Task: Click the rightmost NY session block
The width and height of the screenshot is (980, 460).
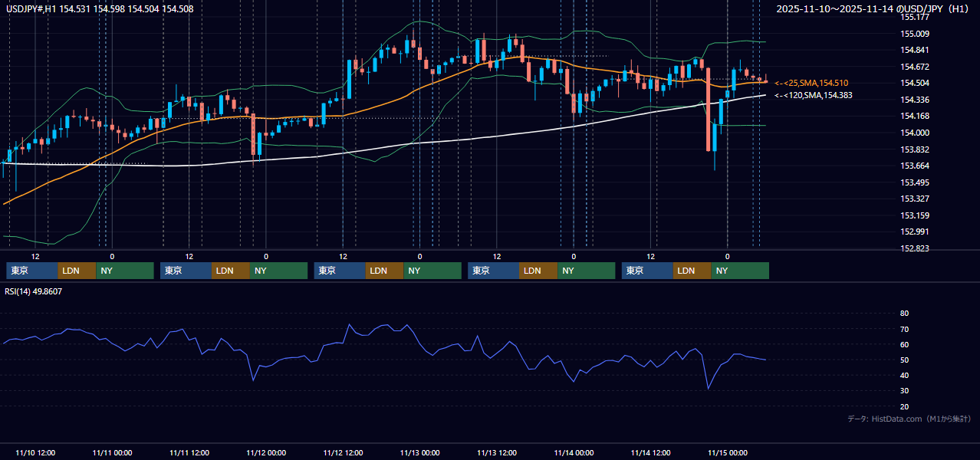Action: pos(741,271)
